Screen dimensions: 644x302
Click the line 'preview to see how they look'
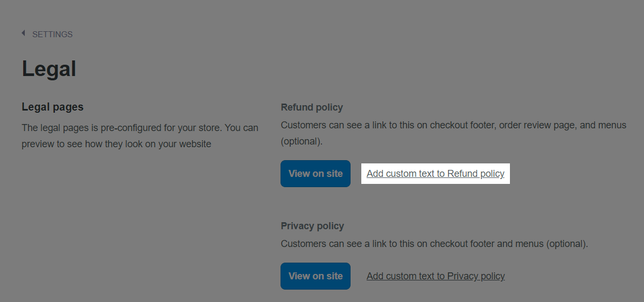pyautogui.click(x=116, y=144)
